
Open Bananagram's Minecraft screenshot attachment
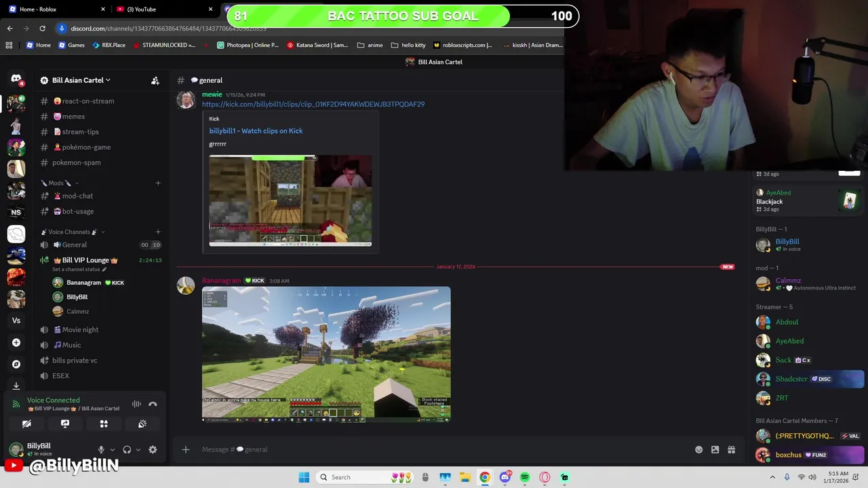pos(326,354)
